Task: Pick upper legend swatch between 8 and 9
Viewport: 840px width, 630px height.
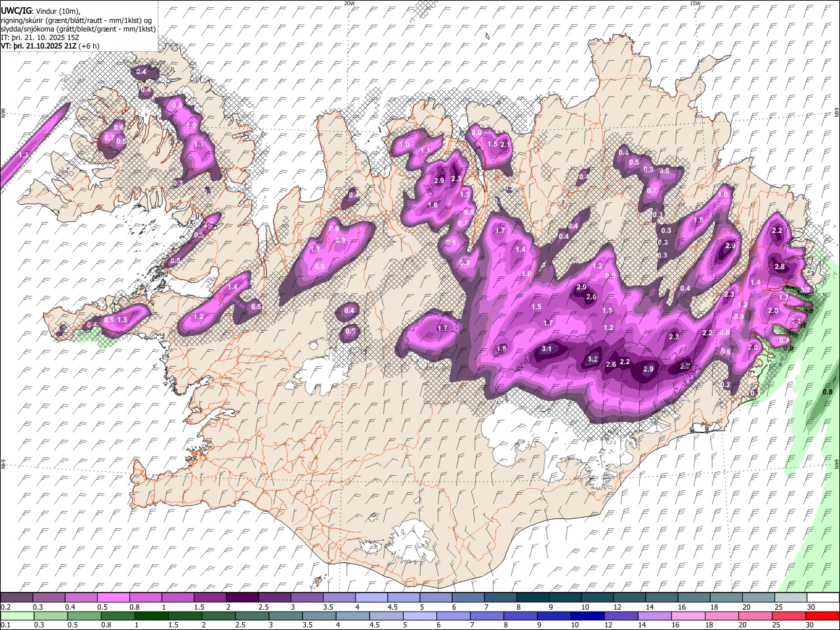Action: pos(532,598)
